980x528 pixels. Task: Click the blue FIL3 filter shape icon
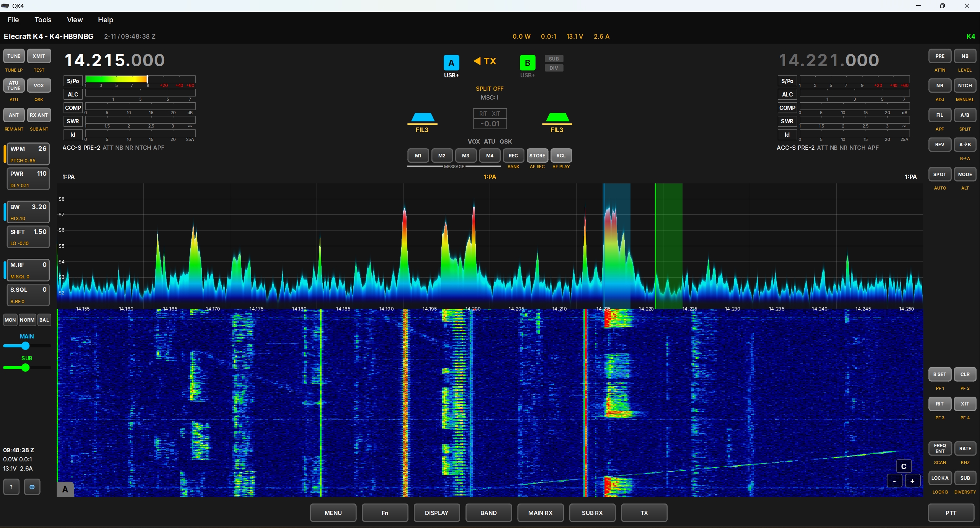(x=422, y=118)
